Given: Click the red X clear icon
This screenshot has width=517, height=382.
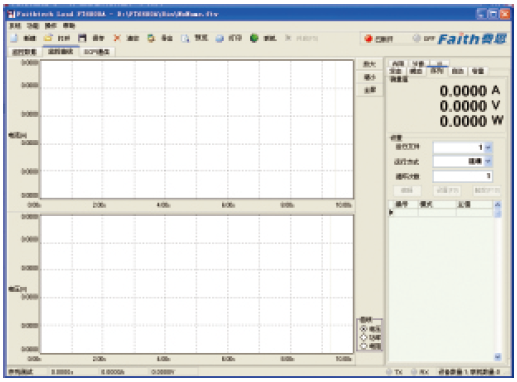Looking at the screenshot, I should coord(117,38).
